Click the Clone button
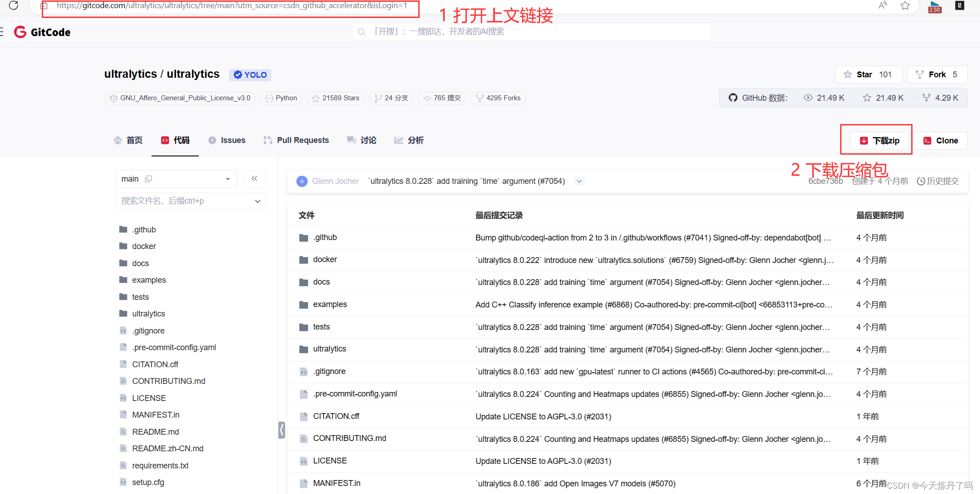Viewport: 980px width, 494px height. coord(941,140)
